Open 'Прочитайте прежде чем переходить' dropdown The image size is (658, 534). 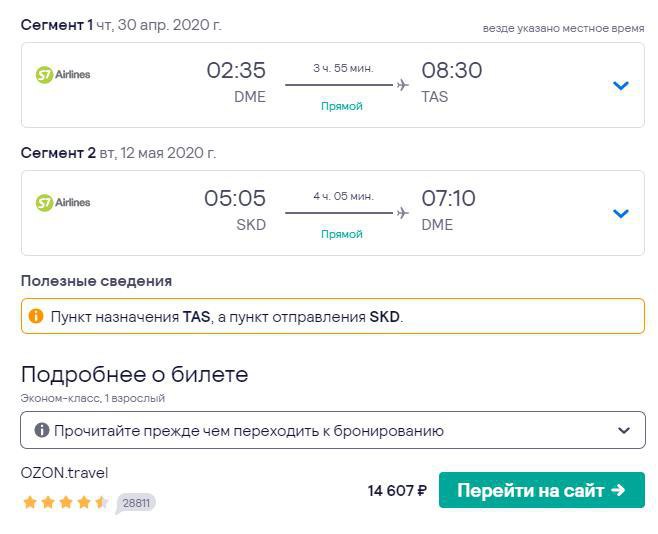pos(624,431)
